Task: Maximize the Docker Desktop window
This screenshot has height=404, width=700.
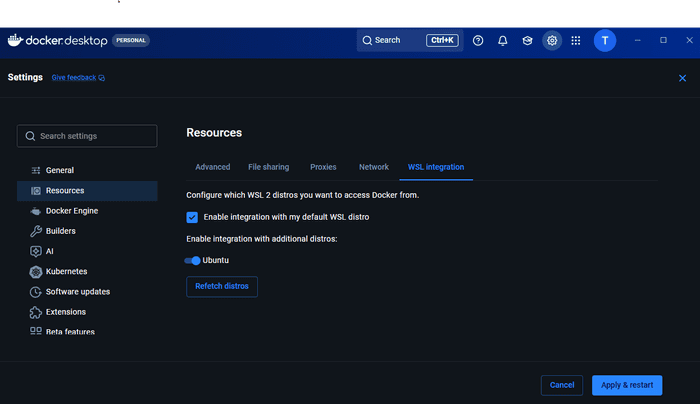Action: [x=663, y=40]
